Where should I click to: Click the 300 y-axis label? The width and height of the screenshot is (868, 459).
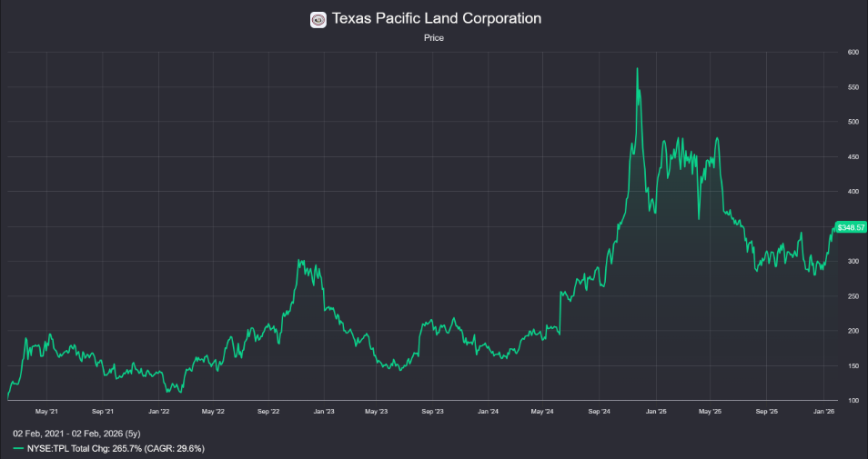pyautogui.click(x=853, y=262)
